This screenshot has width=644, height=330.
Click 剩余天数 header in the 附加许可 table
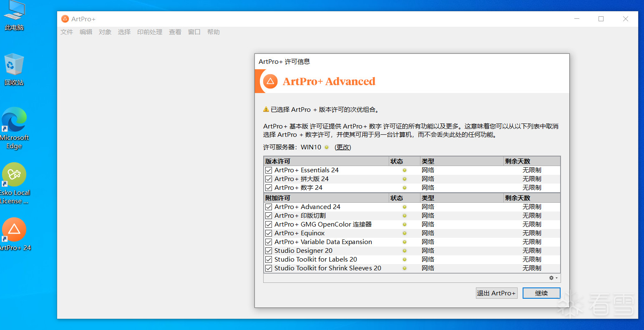(x=532, y=198)
